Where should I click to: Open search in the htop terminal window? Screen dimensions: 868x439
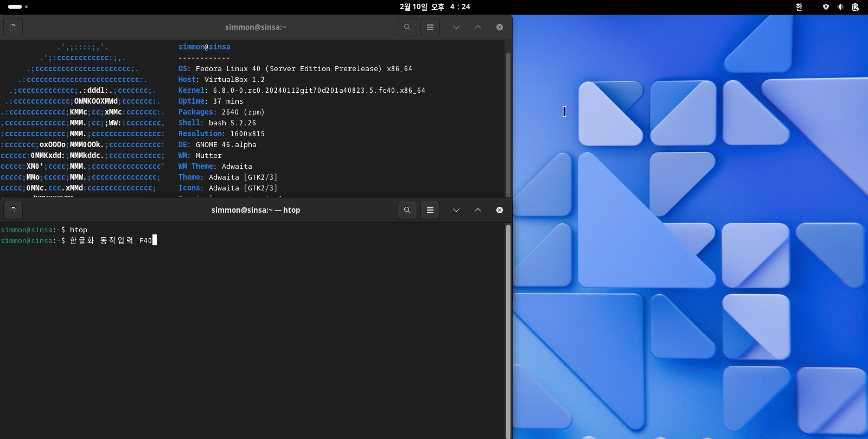[x=407, y=210]
